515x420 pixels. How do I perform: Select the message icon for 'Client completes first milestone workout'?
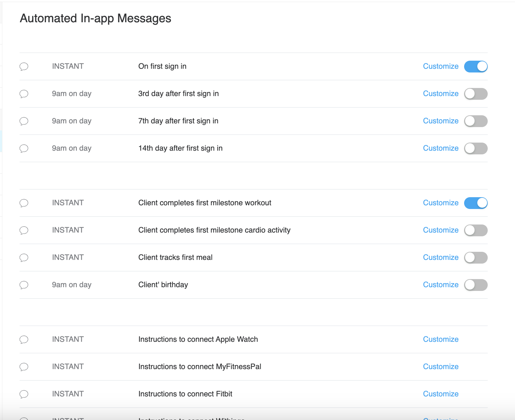click(x=24, y=203)
